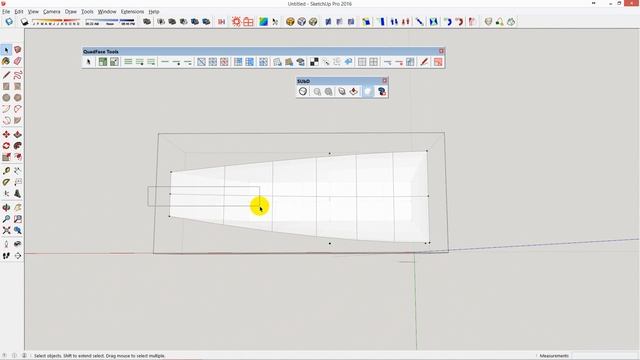Select the Select arrow tool in left toolbar

coord(6,50)
